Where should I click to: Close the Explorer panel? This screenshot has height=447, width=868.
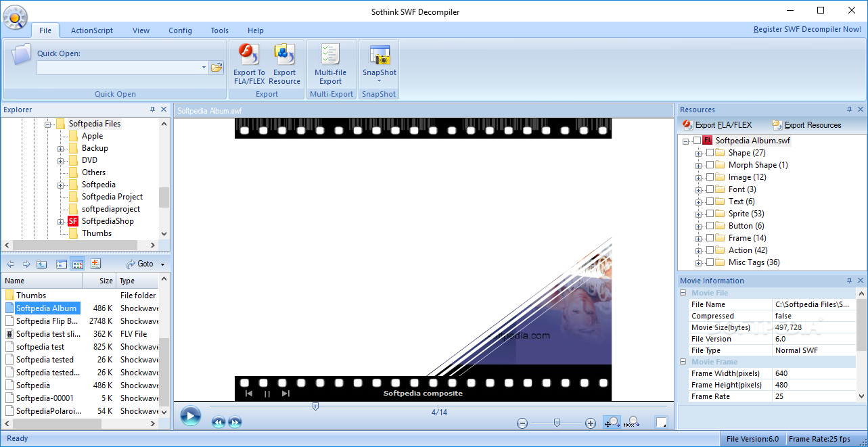coord(164,110)
